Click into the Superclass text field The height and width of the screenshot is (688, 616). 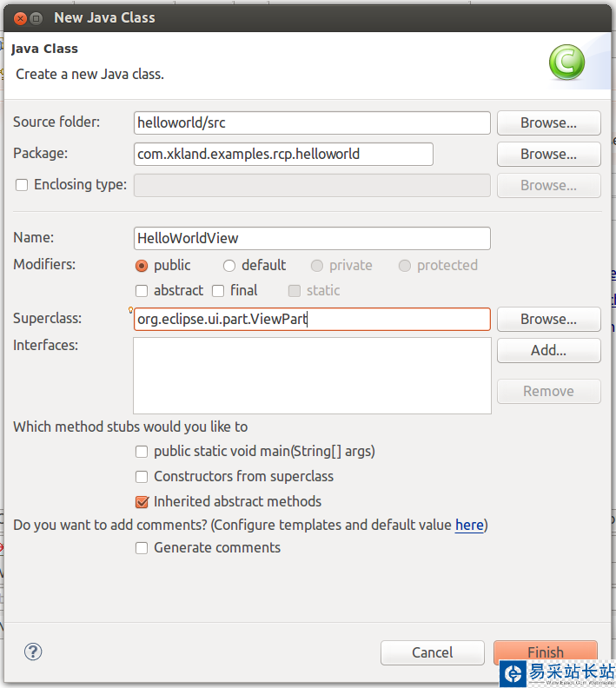coord(312,319)
